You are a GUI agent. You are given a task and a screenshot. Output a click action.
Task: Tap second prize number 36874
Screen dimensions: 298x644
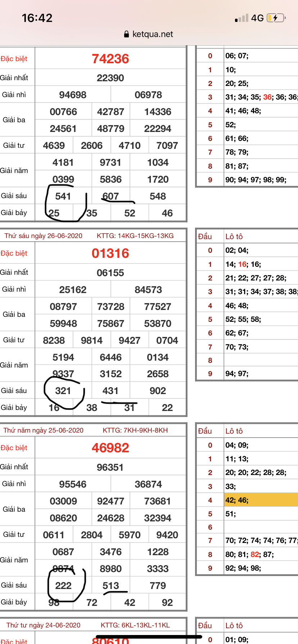pos(148,484)
